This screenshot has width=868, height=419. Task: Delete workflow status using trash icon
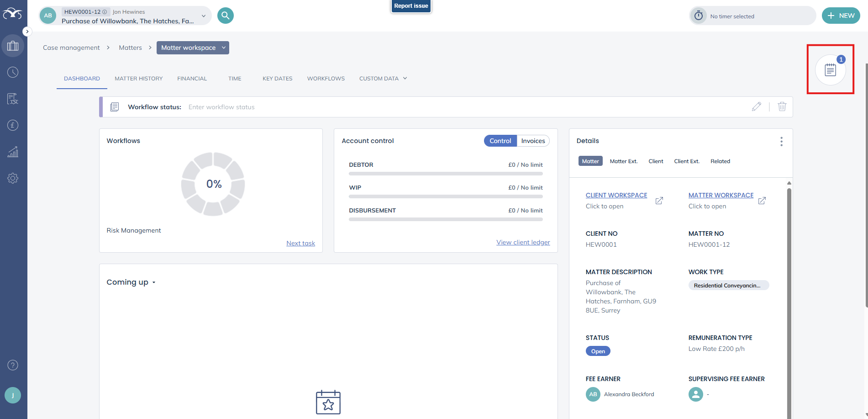(782, 106)
